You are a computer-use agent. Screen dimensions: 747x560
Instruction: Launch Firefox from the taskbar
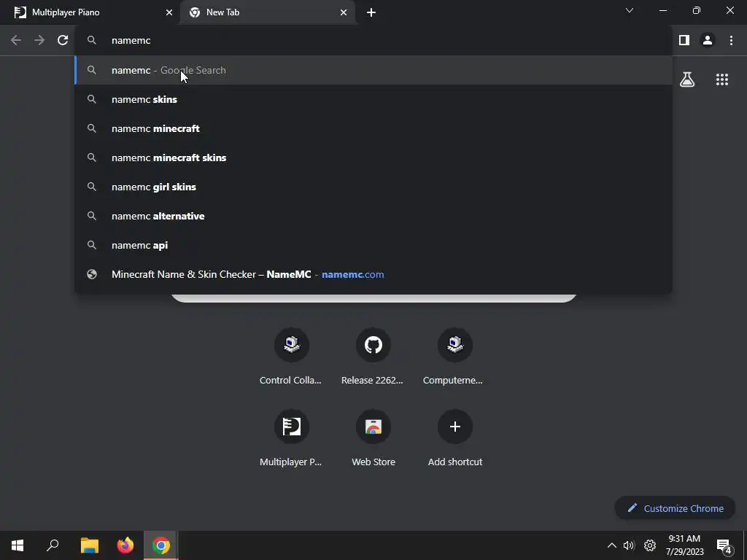(x=125, y=545)
